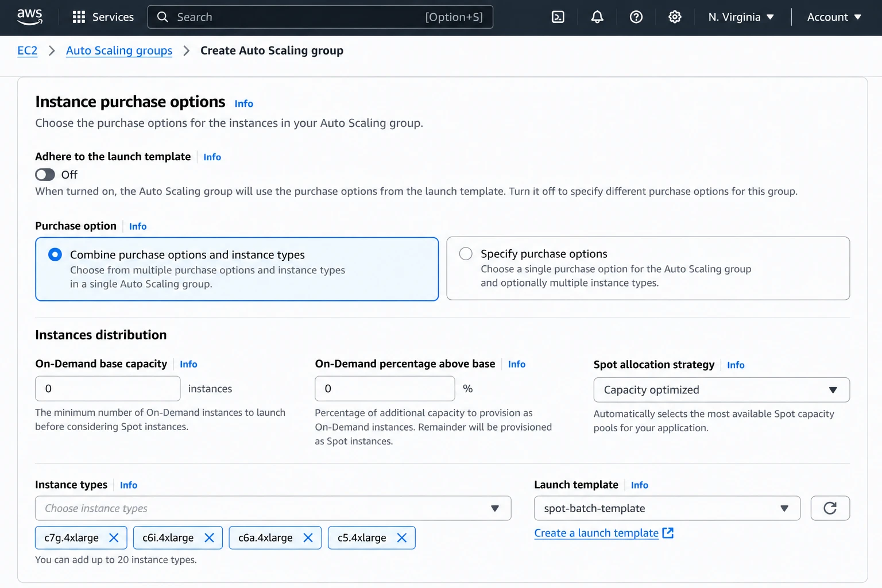Open the Services grid menu
This screenshot has width=882, height=588.
click(79, 17)
